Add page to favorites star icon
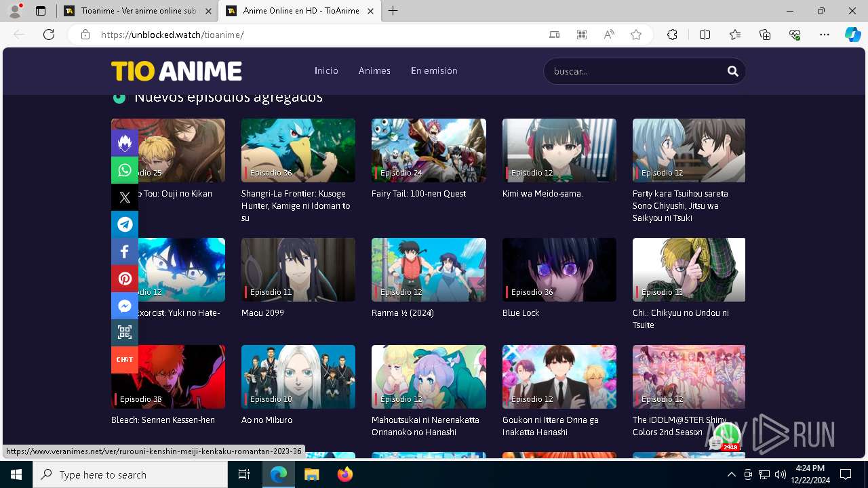 635,35
